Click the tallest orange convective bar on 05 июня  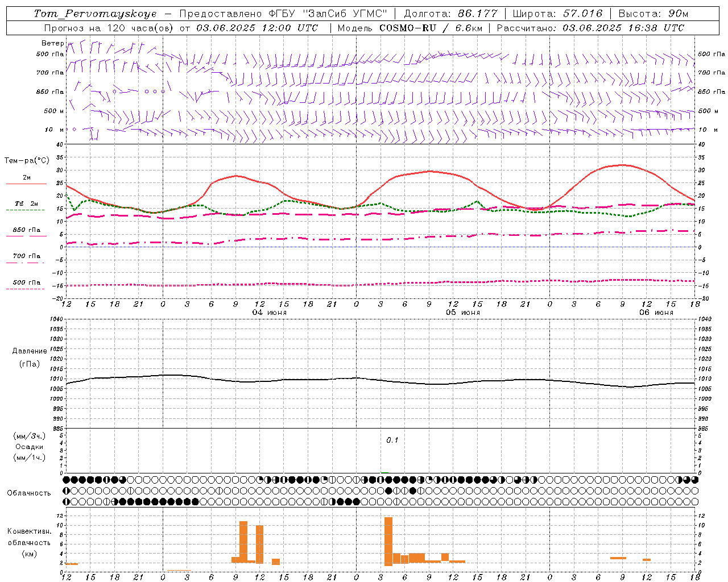point(388,541)
